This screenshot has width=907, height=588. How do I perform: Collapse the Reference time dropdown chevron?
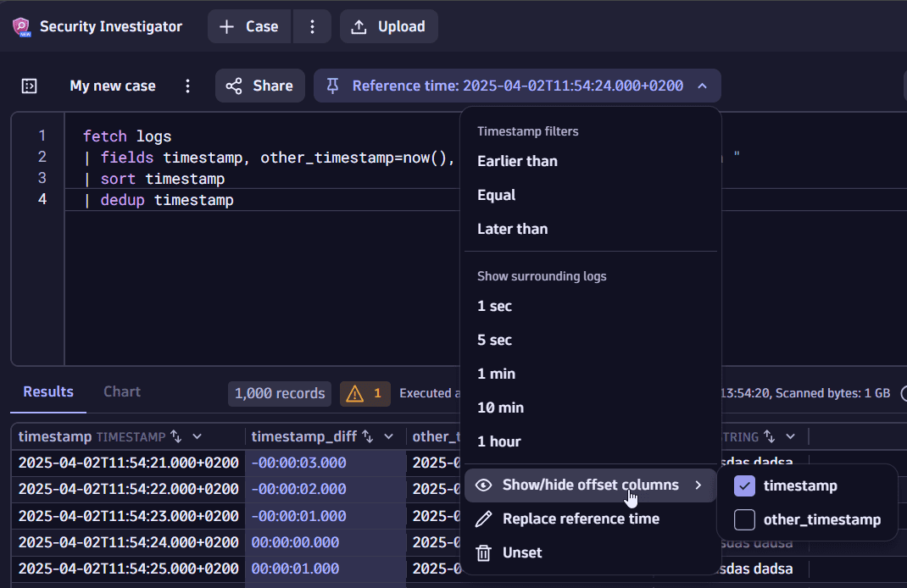coord(702,86)
